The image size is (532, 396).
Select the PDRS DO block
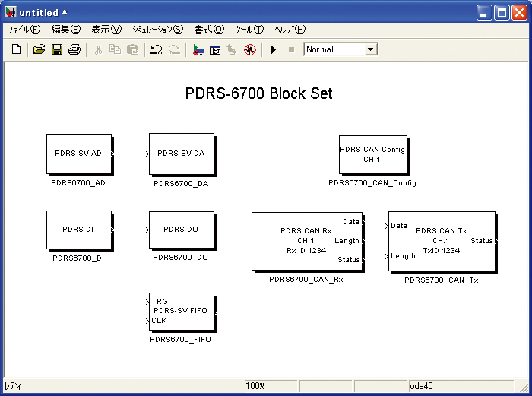click(182, 230)
